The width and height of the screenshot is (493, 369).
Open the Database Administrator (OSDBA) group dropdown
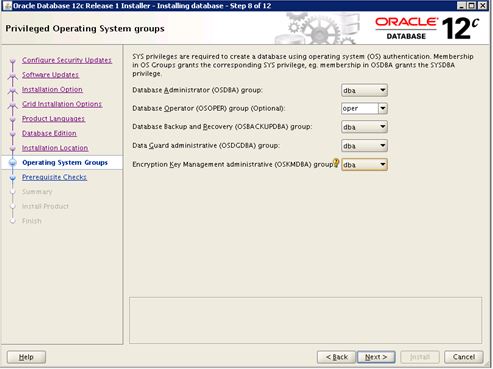[x=364, y=90]
